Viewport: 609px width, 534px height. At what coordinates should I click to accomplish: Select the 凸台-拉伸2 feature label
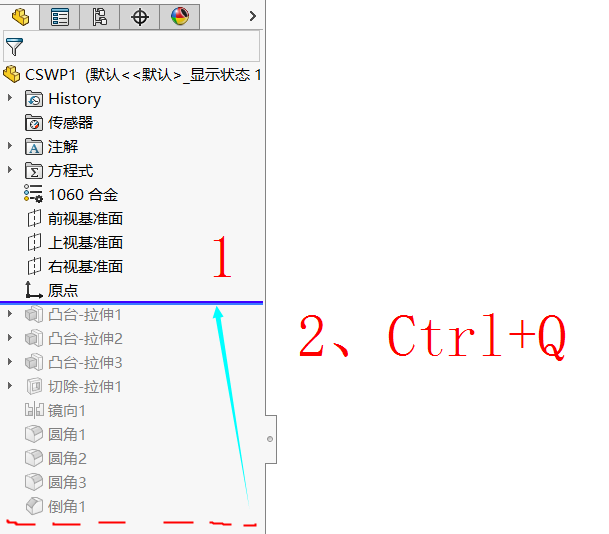(x=85, y=339)
